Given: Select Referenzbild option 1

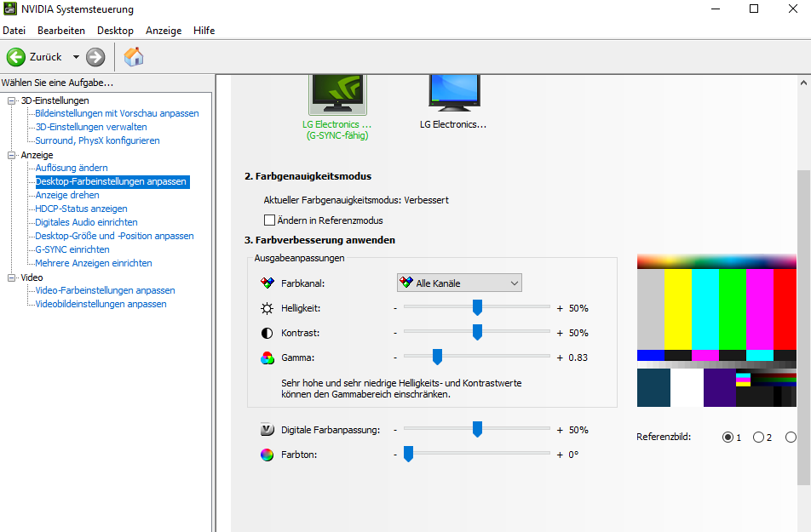Looking at the screenshot, I should pos(728,438).
